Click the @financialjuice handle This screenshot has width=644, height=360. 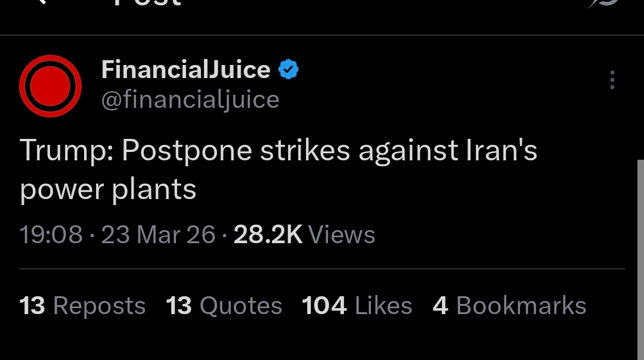point(190,100)
